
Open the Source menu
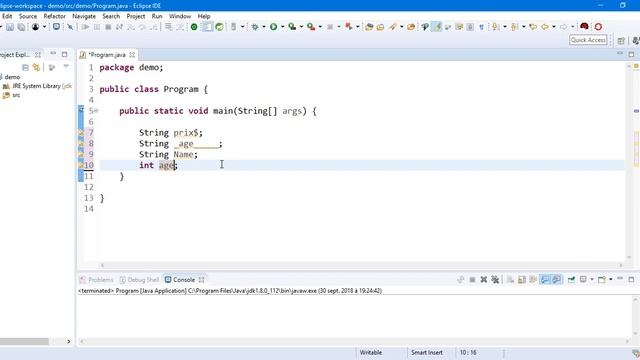(28, 16)
